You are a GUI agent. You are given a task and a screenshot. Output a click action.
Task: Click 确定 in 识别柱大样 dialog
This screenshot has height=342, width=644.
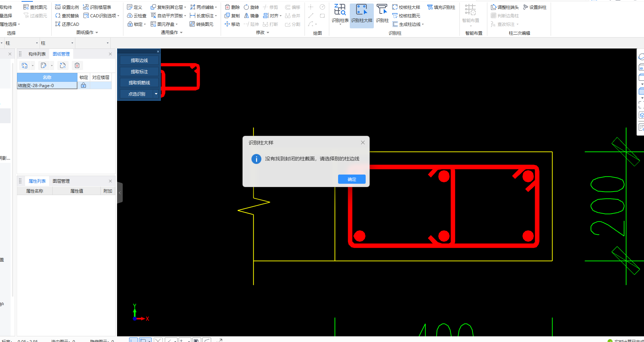point(352,179)
